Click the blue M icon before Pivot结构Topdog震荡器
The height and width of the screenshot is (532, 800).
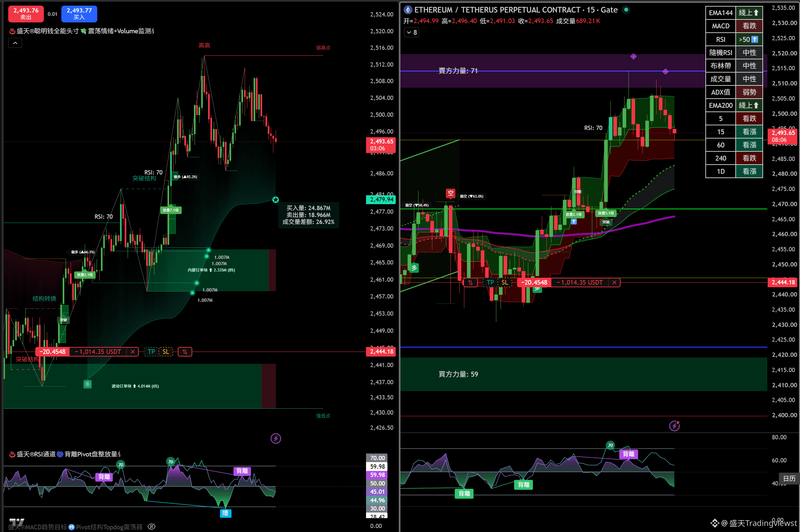coord(72,527)
